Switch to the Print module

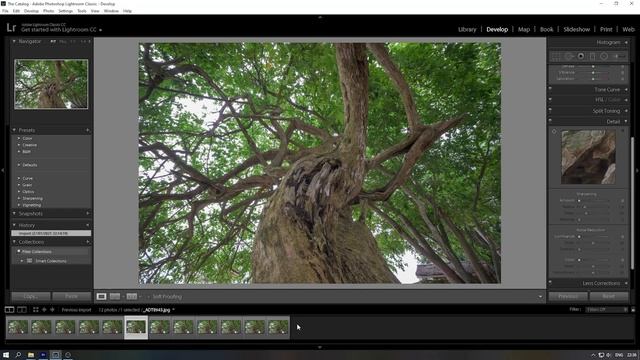click(606, 29)
